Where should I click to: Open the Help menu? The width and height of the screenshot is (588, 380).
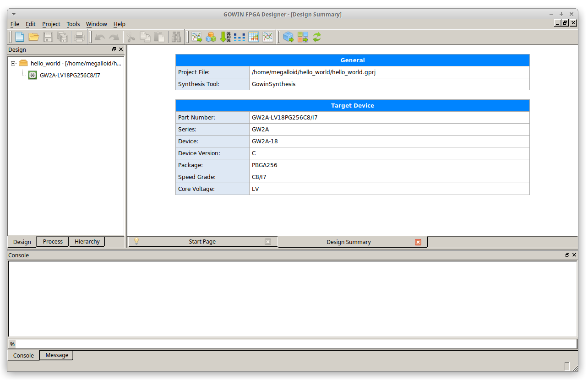pos(120,24)
